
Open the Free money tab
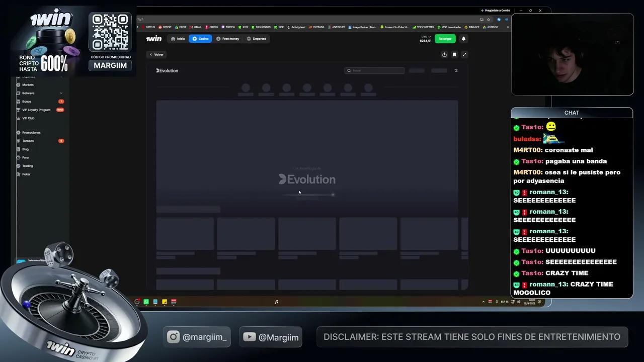(227, 39)
